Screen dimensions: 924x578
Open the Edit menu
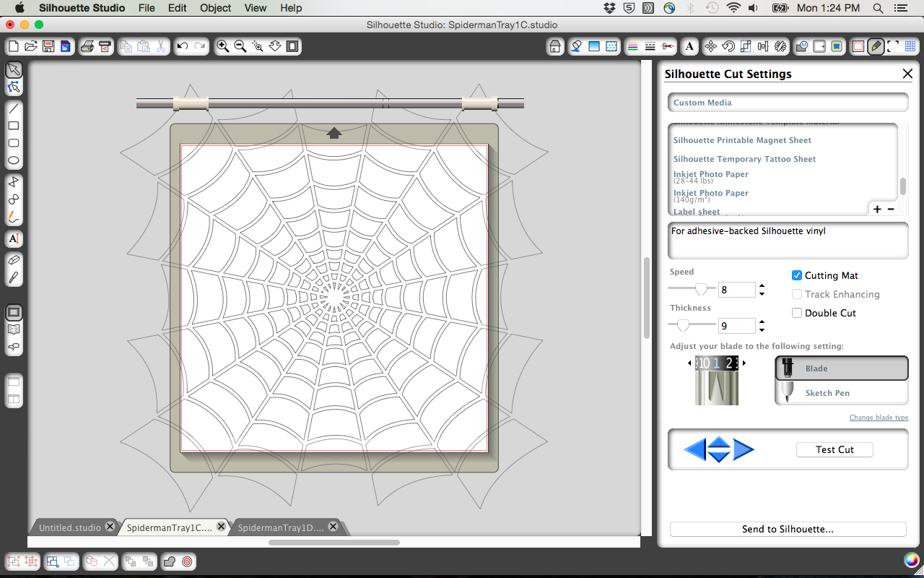pyautogui.click(x=178, y=8)
